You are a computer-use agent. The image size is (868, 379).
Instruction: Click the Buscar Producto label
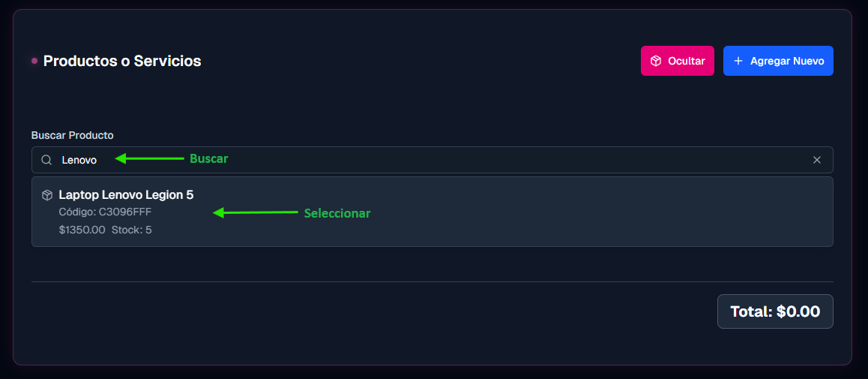tap(73, 135)
